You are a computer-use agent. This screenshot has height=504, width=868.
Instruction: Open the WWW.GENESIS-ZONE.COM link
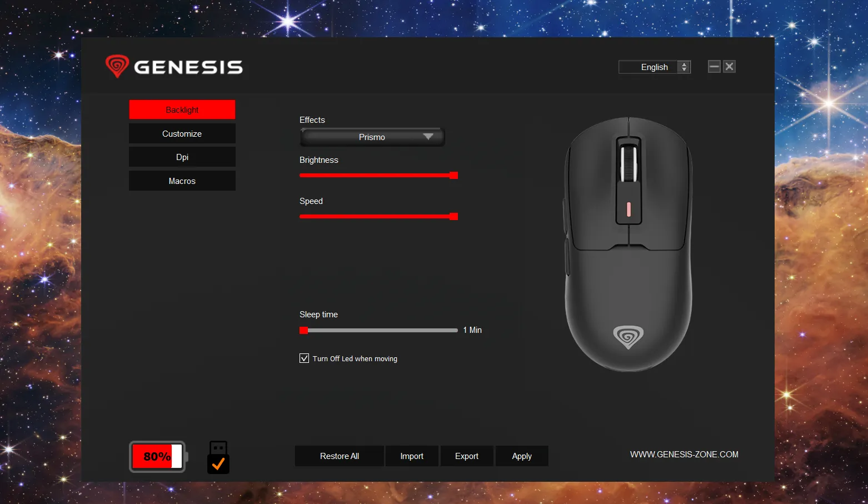(x=684, y=455)
